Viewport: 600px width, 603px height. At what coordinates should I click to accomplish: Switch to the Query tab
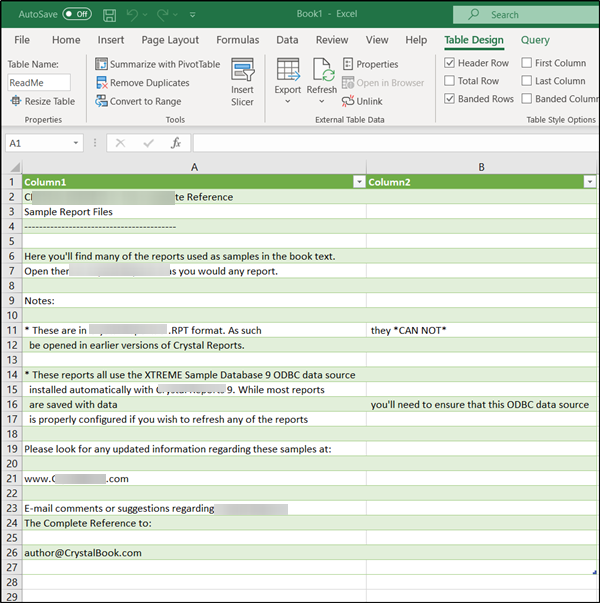pos(535,40)
